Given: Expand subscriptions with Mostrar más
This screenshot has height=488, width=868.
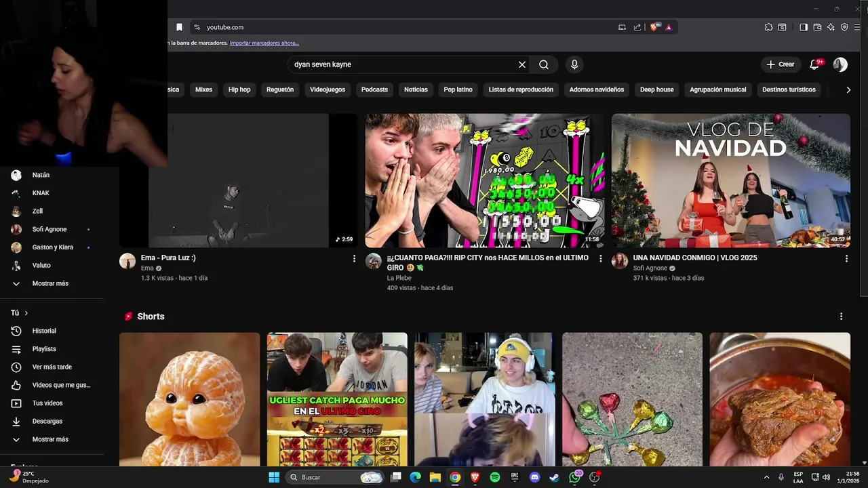Looking at the screenshot, I should (x=52, y=283).
